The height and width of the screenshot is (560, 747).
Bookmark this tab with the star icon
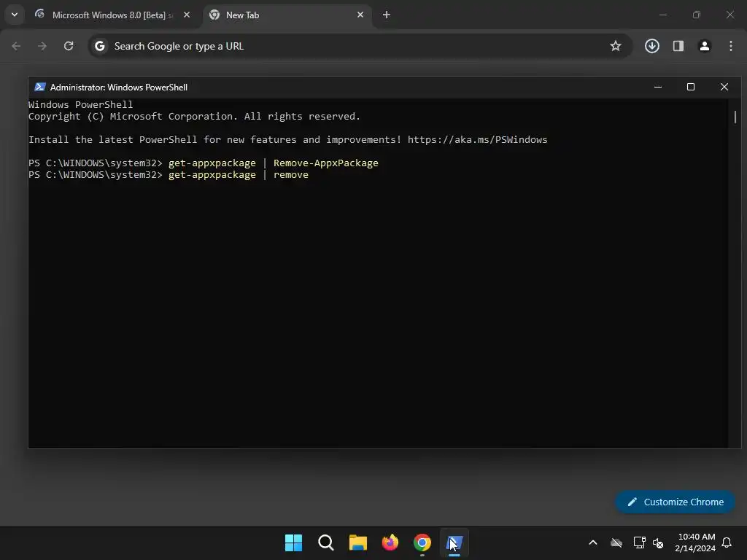[x=616, y=46]
